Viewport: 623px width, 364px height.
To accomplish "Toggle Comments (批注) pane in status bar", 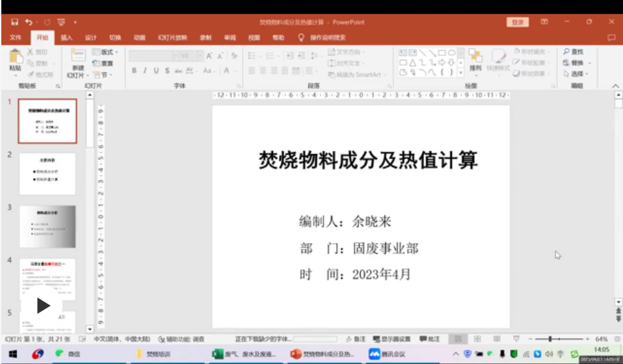I will click(430, 339).
